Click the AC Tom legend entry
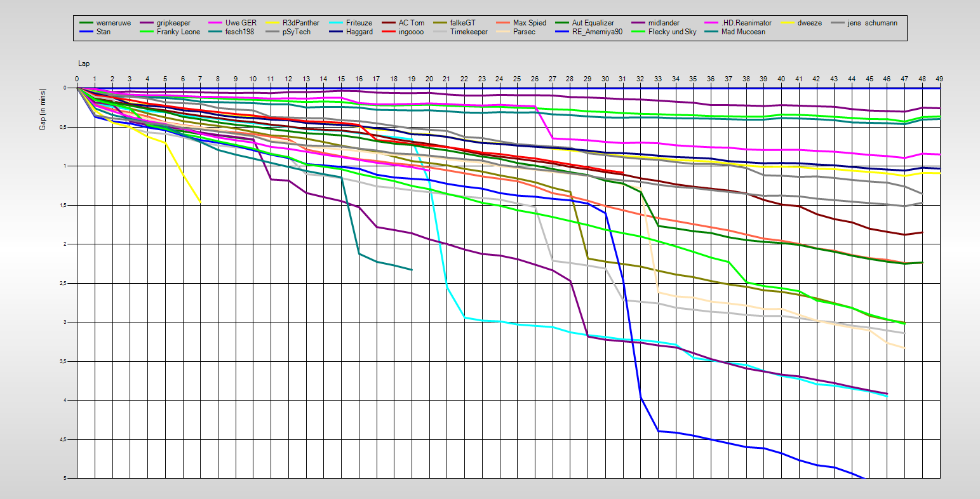This screenshot has height=499, width=980. pos(412,23)
